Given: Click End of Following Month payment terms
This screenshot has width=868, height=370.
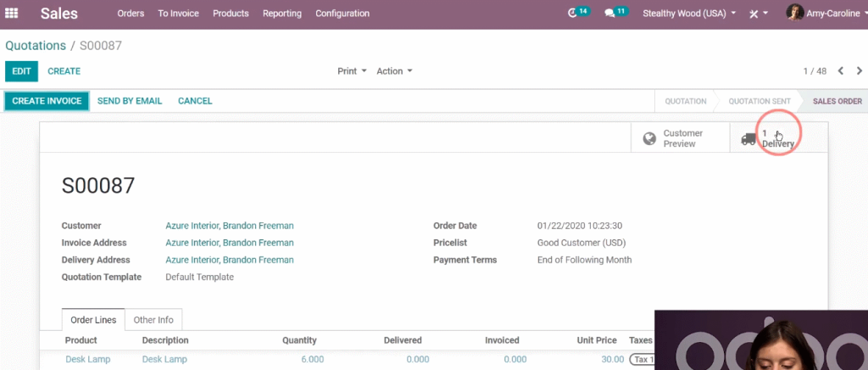Looking at the screenshot, I should [584, 260].
